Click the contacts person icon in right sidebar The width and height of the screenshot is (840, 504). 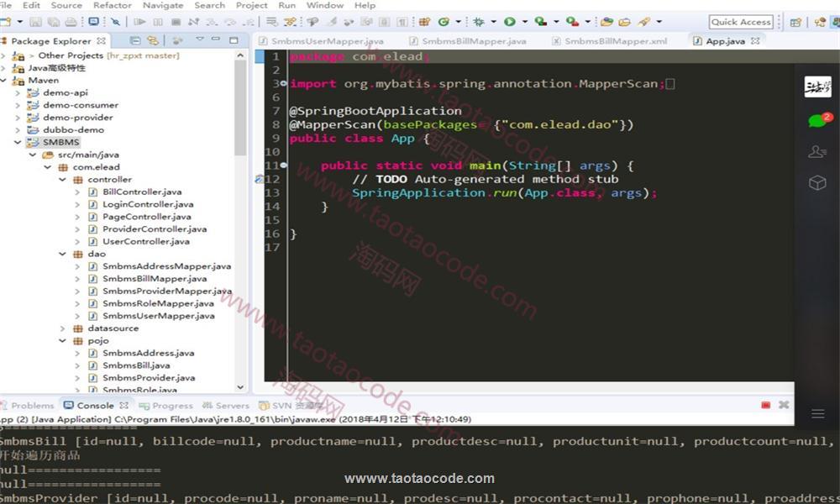[817, 152]
